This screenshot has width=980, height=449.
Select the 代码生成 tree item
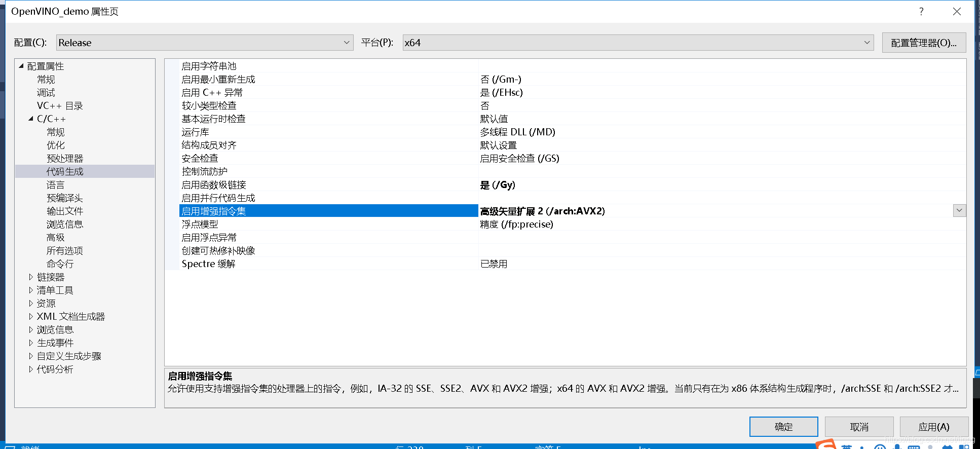click(x=65, y=171)
